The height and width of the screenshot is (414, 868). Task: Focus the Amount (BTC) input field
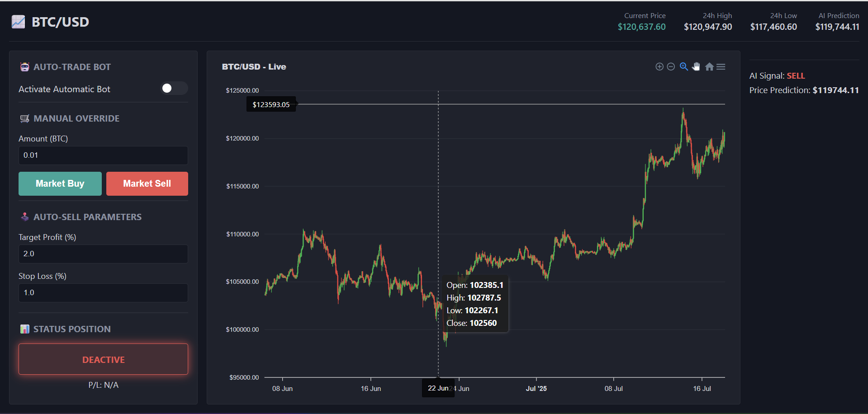pos(103,155)
